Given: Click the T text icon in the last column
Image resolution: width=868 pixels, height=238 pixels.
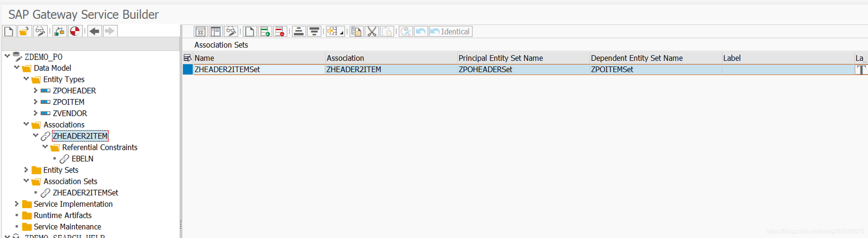Looking at the screenshot, I should 861,70.
